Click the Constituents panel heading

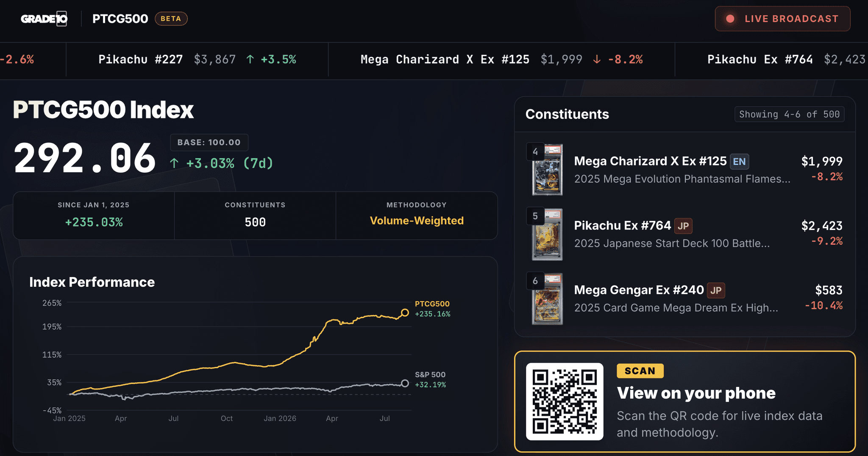(x=567, y=114)
